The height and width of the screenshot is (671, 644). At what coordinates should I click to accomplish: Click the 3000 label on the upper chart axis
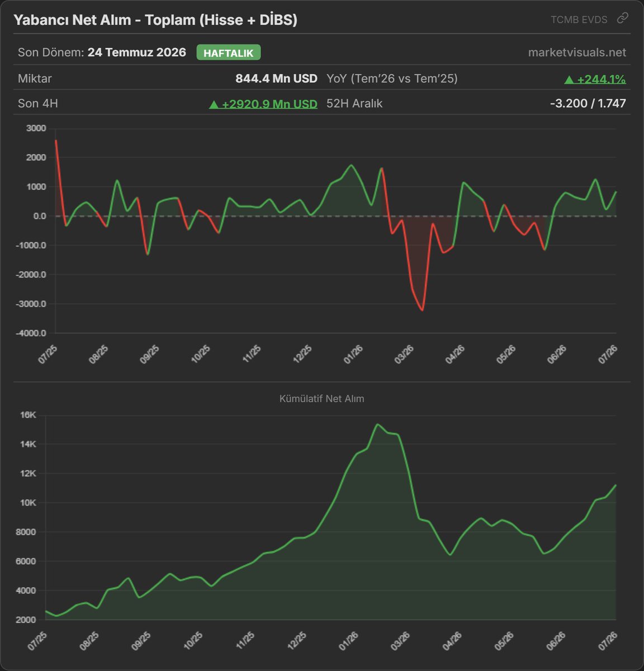tap(36, 128)
